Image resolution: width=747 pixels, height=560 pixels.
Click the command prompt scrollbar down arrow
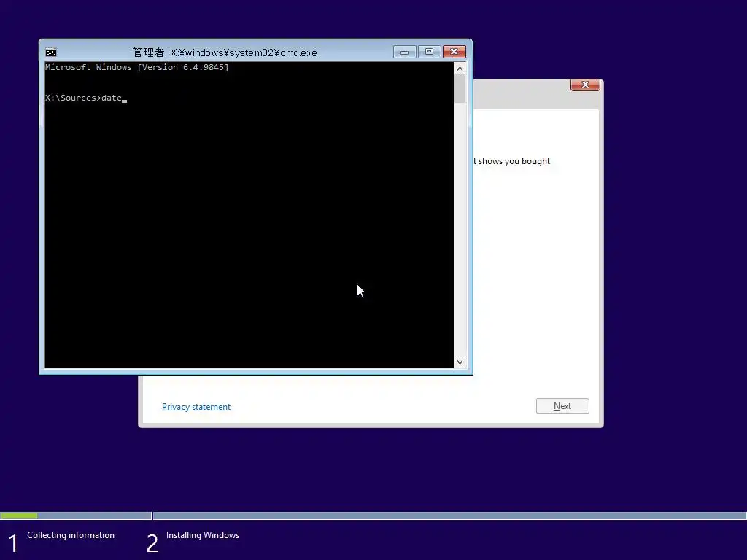(460, 362)
